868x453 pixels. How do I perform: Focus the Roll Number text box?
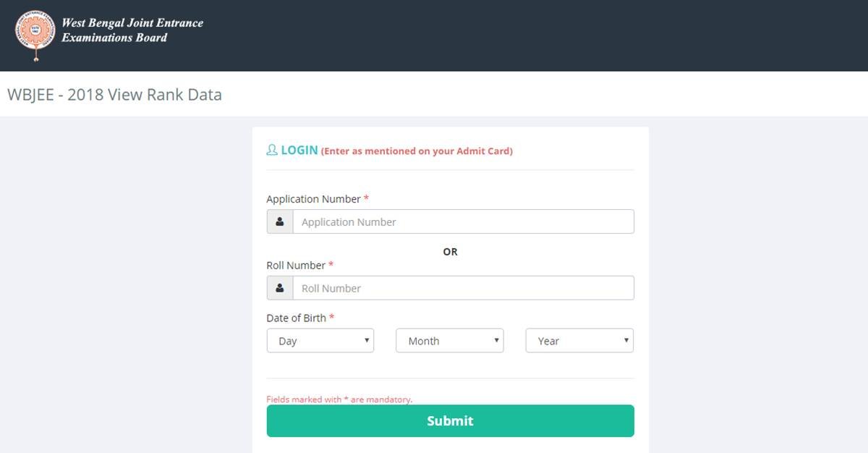point(463,288)
